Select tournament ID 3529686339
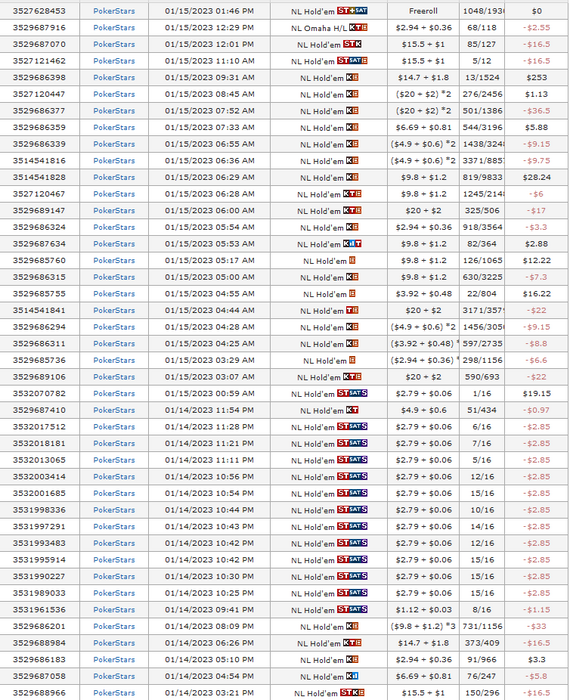 click(x=39, y=144)
